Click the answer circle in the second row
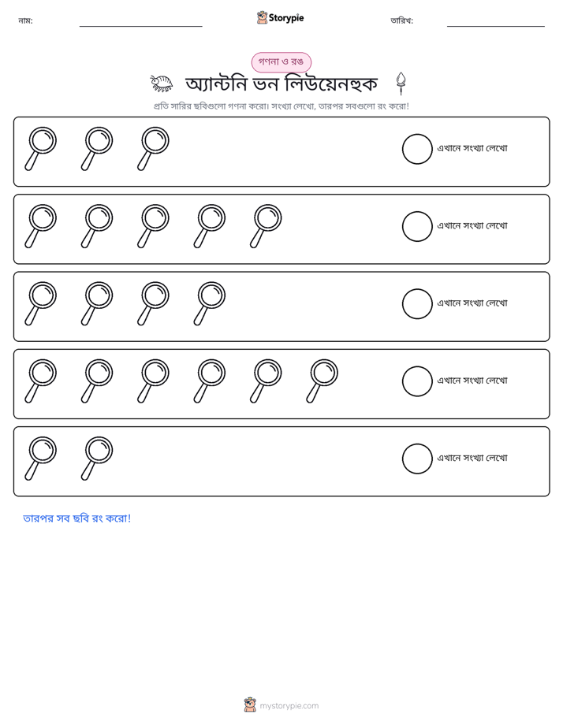This screenshot has width=563, height=728. (x=417, y=227)
